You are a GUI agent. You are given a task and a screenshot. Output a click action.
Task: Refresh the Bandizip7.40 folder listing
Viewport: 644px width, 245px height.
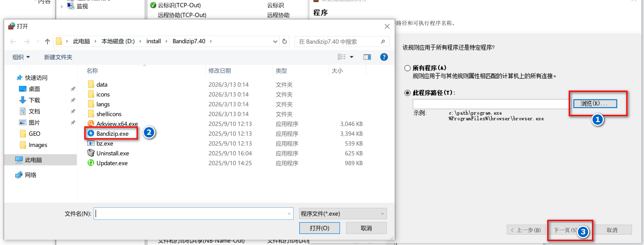point(284,41)
